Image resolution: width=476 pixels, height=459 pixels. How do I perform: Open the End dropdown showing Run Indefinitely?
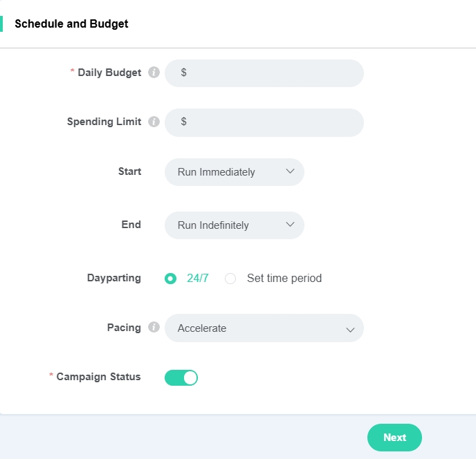tap(234, 225)
